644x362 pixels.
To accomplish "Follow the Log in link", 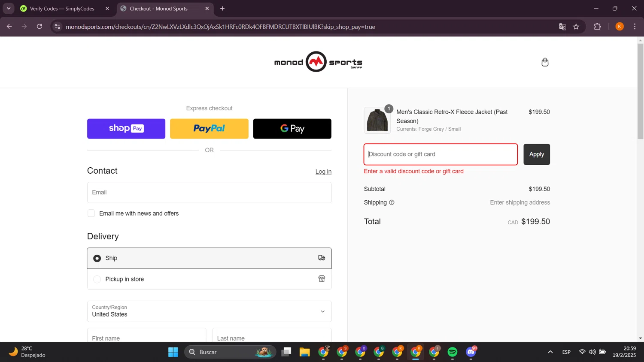I will 323,172.
